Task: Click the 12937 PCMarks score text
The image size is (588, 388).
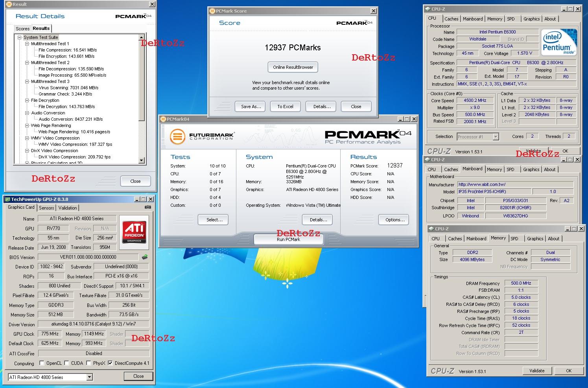Action: click(x=293, y=48)
